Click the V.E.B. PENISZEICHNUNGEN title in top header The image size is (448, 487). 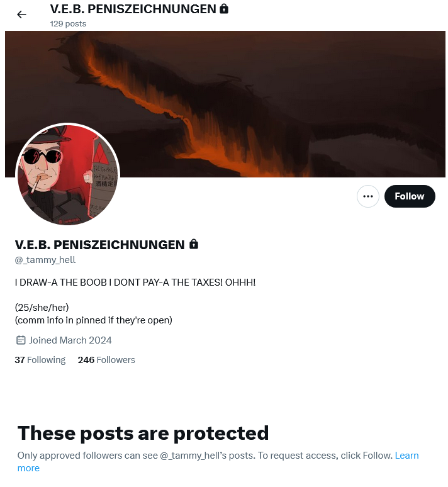pyautogui.click(x=133, y=9)
